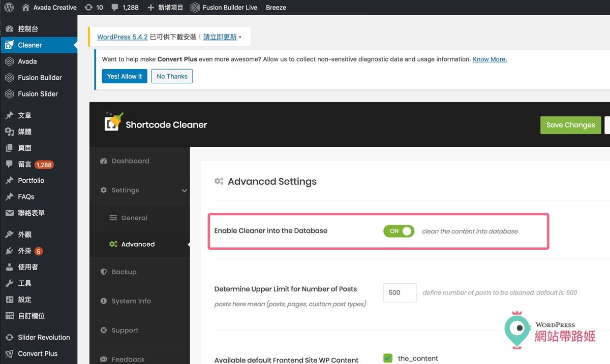Screen dimensions: 610x364
Task: Open the Know More link
Action: [490, 59]
